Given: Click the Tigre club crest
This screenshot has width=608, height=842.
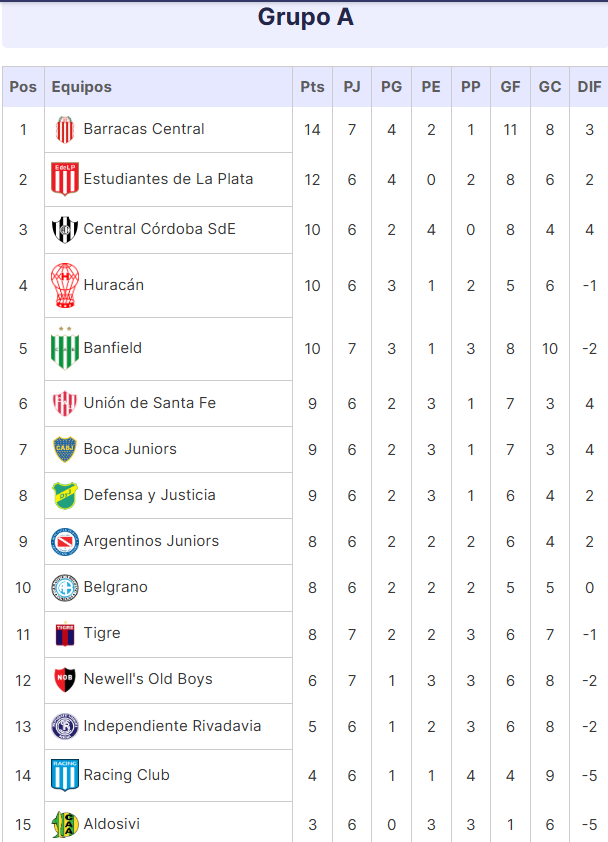Looking at the screenshot, I should 64,634.
